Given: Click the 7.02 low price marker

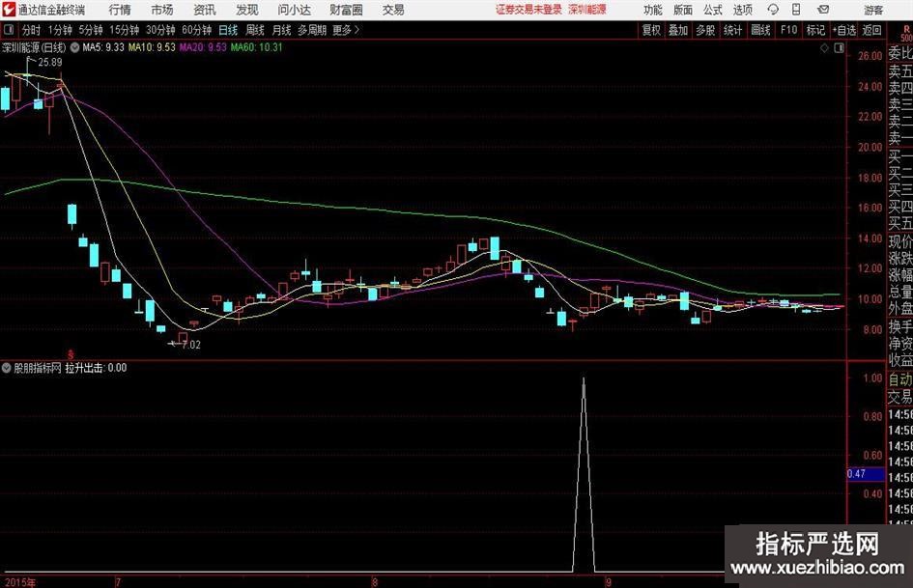Looking at the screenshot, I should (191, 345).
